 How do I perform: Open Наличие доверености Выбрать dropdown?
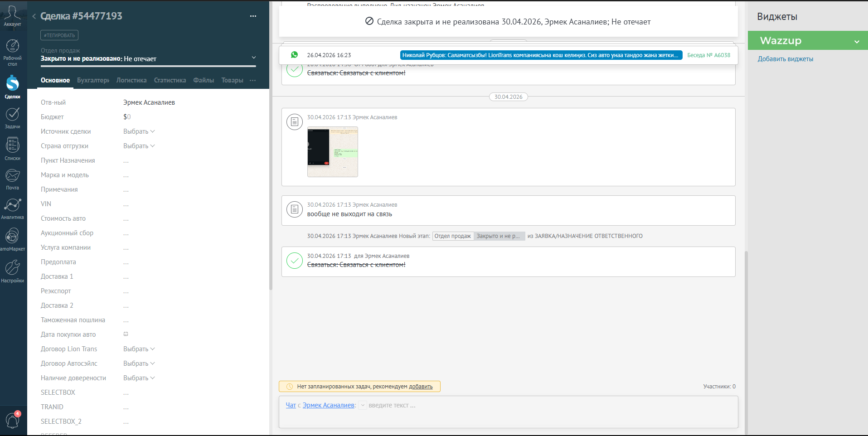click(139, 378)
